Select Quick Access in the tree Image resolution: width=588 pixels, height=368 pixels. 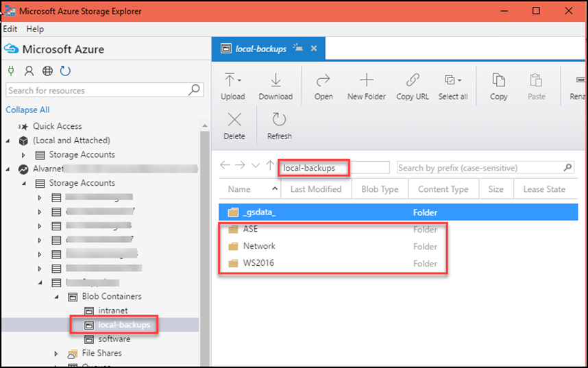[x=57, y=126]
